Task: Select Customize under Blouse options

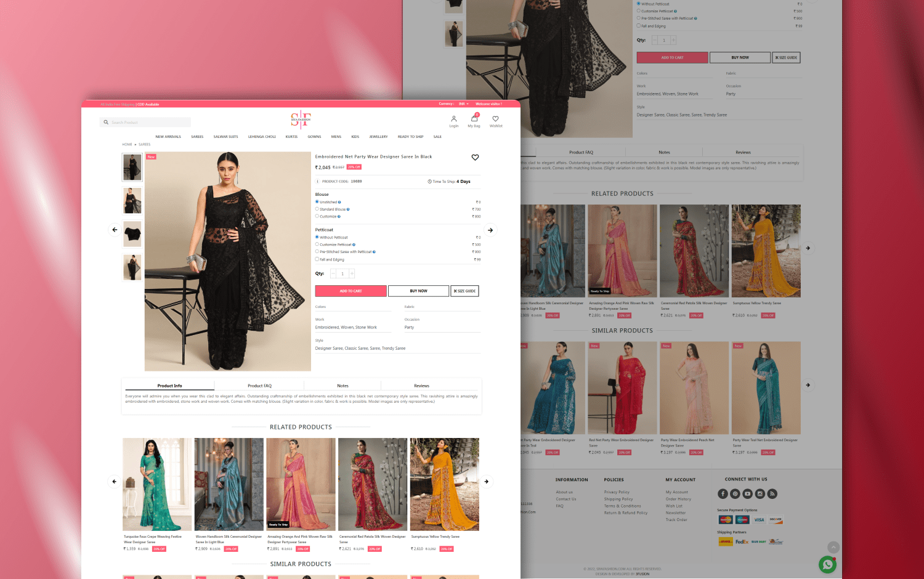Action: pyautogui.click(x=317, y=216)
